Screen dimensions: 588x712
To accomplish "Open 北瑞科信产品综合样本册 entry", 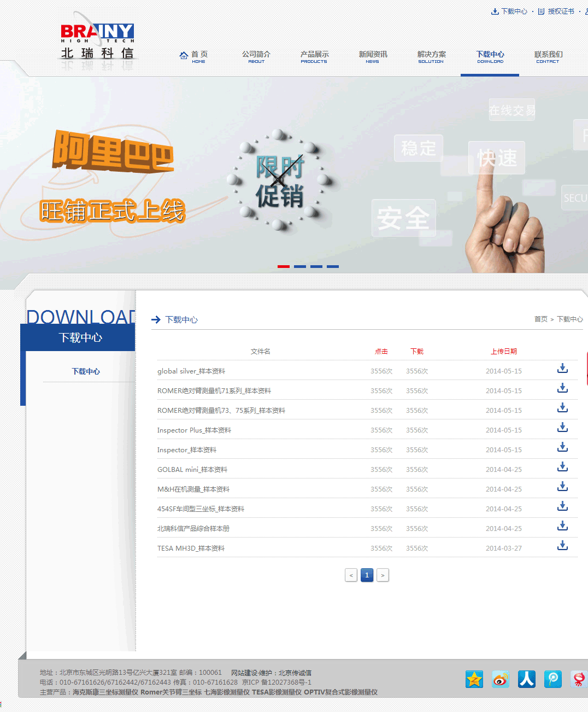I will pyautogui.click(x=193, y=529).
